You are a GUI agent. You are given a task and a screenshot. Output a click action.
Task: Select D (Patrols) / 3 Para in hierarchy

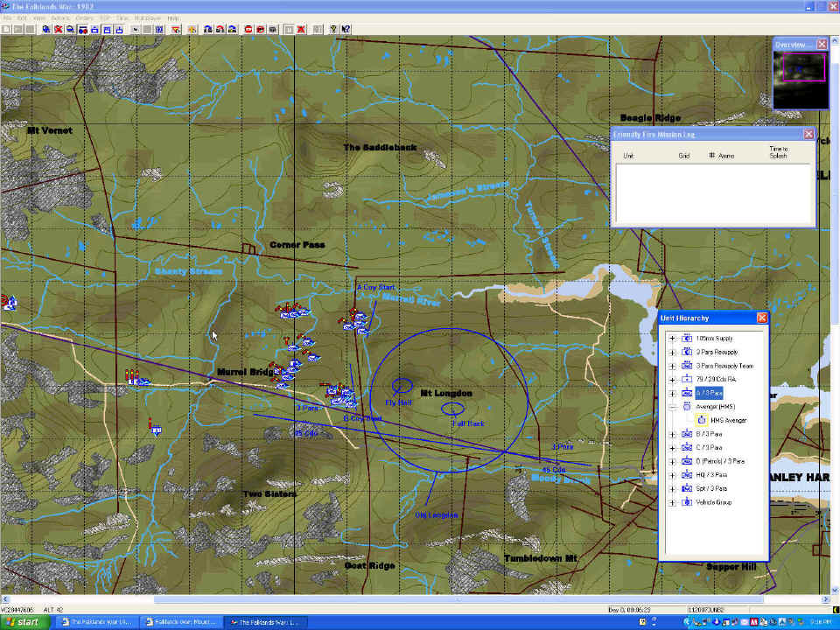(x=720, y=461)
